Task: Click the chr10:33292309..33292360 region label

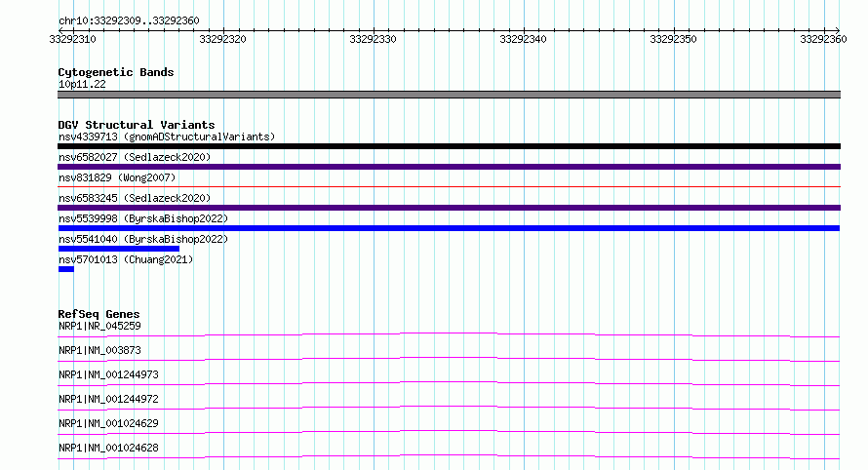Action: point(129,20)
